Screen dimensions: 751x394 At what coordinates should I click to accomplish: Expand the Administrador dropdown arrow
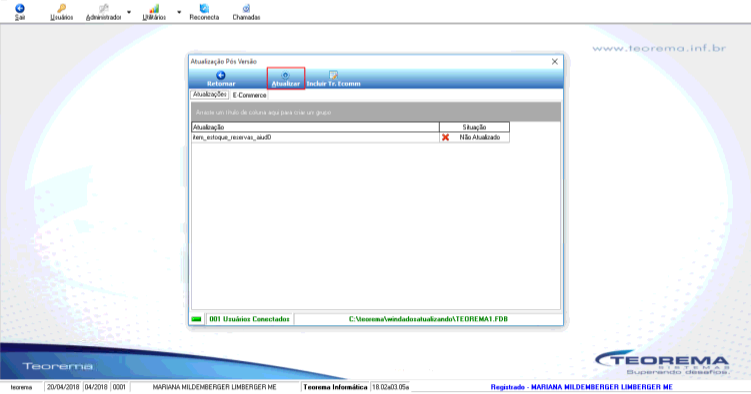pos(129,12)
